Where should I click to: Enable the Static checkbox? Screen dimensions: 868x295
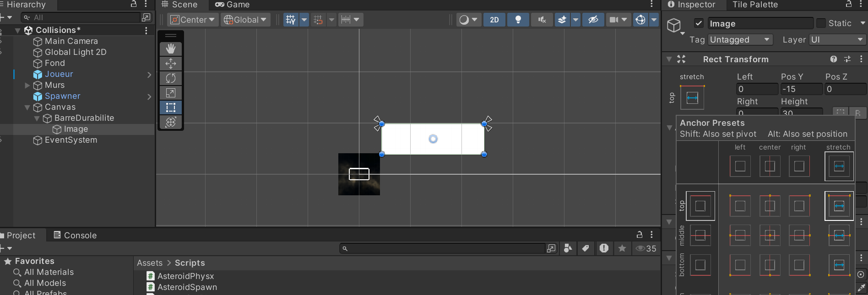(821, 23)
